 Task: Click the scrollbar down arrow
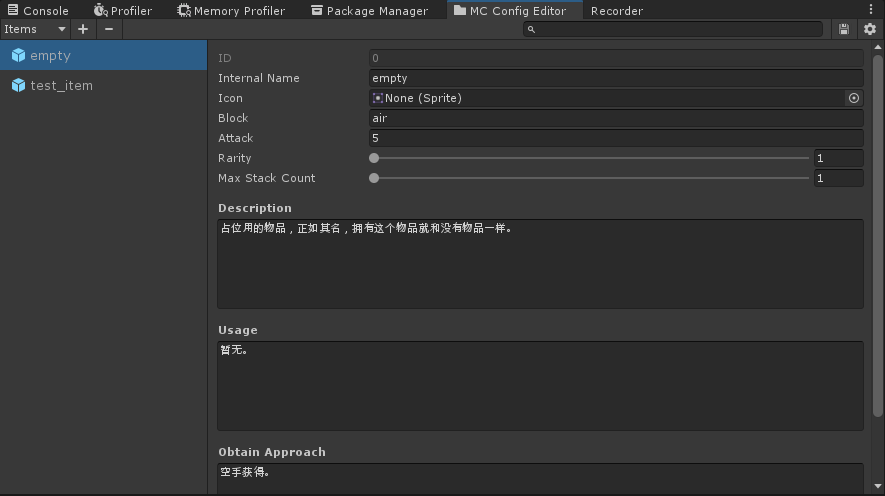pos(877,486)
